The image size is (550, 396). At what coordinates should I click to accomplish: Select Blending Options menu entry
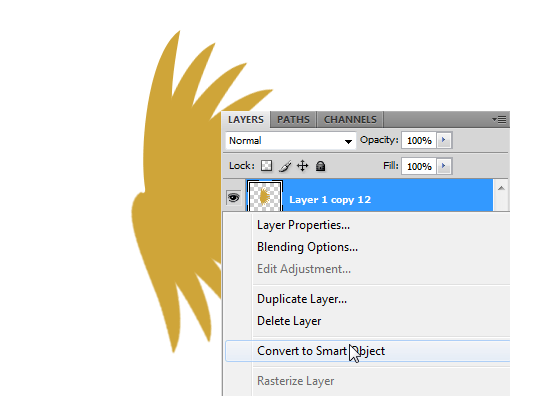(307, 247)
